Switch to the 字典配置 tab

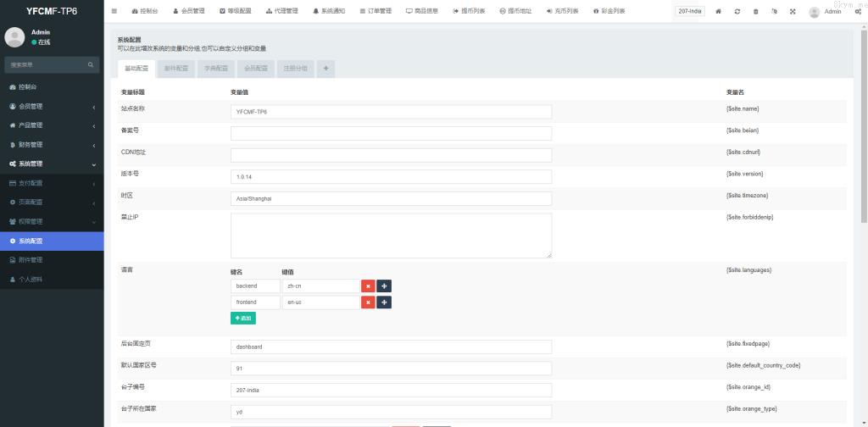click(x=216, y=69)
